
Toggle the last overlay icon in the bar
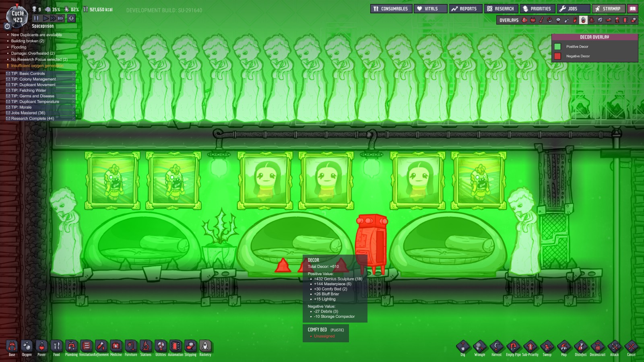click(634, 20)
